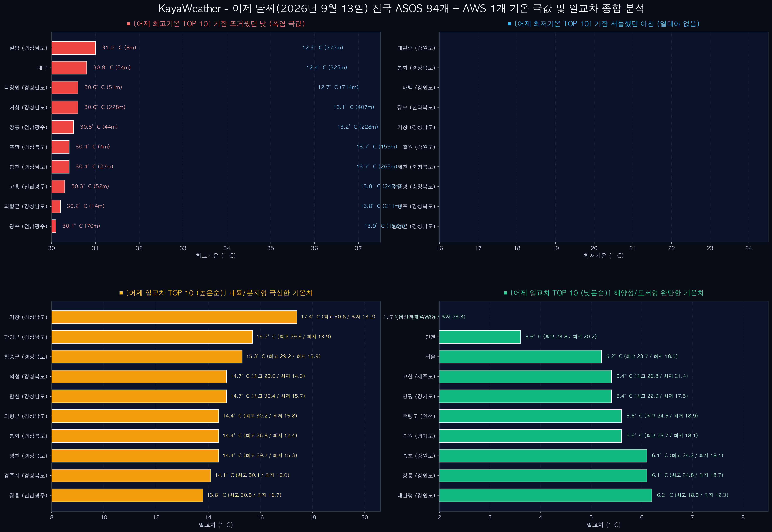Click orange bar for 경주시 (경상북도)

click(x=131, y=475)
